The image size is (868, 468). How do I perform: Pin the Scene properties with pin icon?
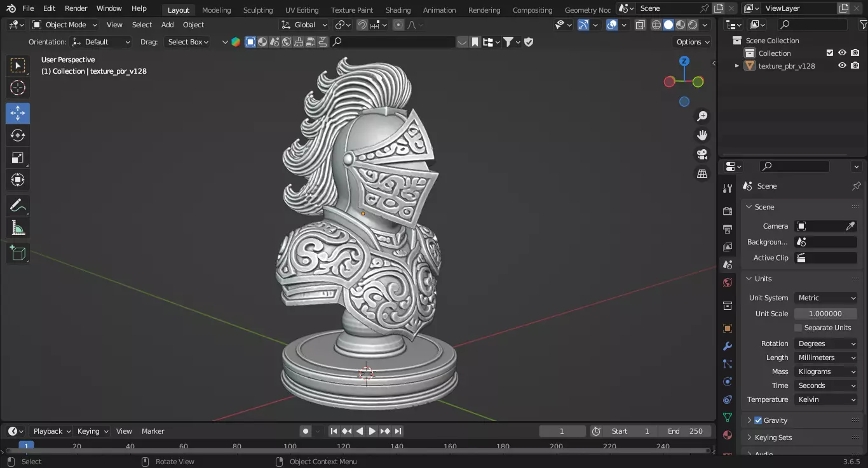tap(856, 186)
